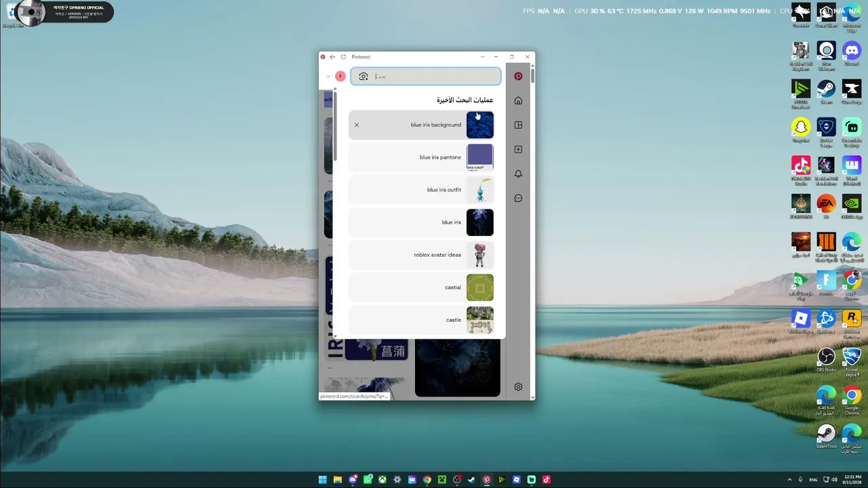Open Xbox app from taskbar
868x488 pixels.
pos(382,480)
